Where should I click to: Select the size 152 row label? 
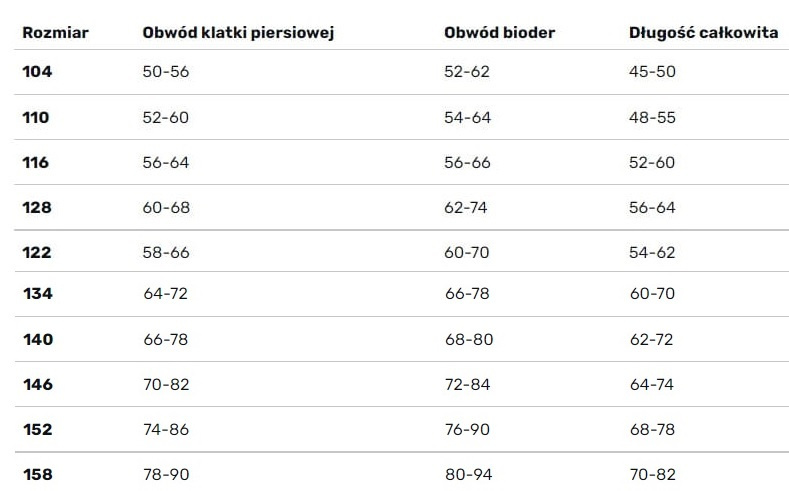[37, 429]
